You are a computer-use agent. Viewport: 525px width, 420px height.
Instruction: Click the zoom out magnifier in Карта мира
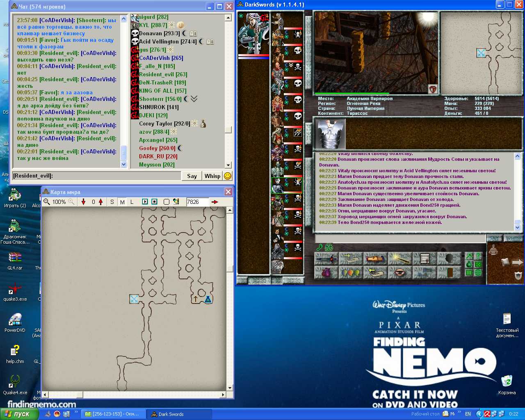[x=47, y=202]
